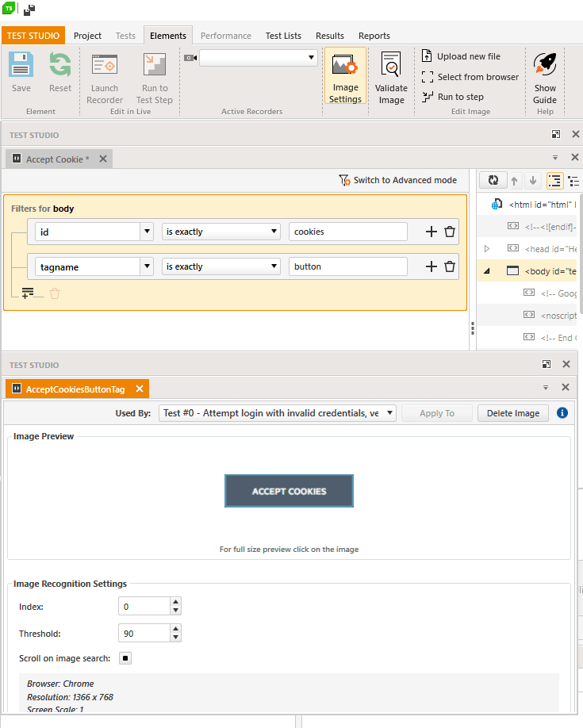The width and height of the screenshot is (583, 728).
Task: Switch to the Results tab
Action: [330, 36]
